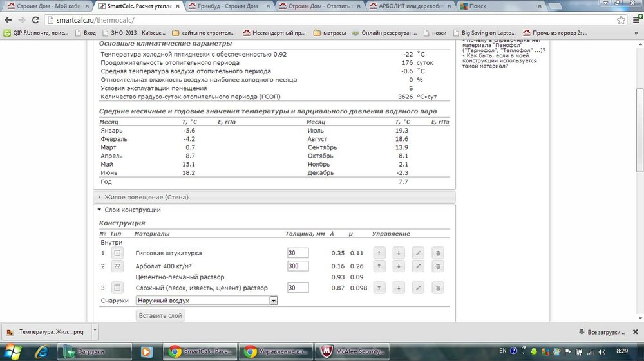Open Все загрузки link

tap(605, 332)
